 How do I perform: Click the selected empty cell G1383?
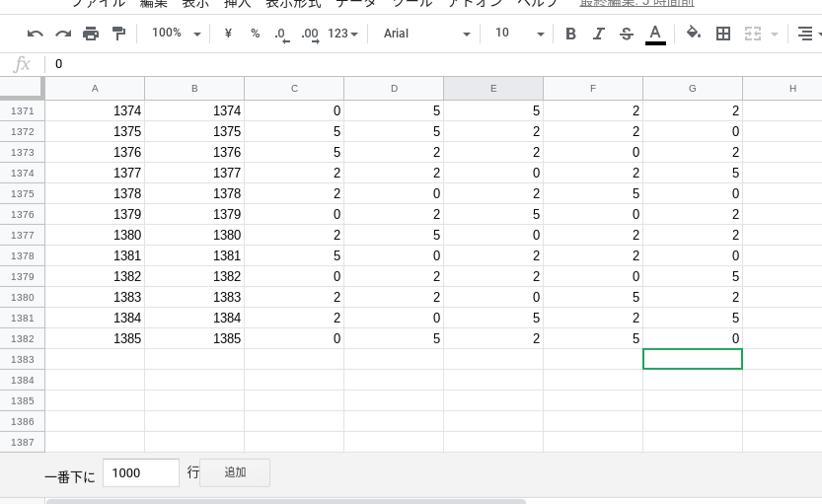[693, 359]
